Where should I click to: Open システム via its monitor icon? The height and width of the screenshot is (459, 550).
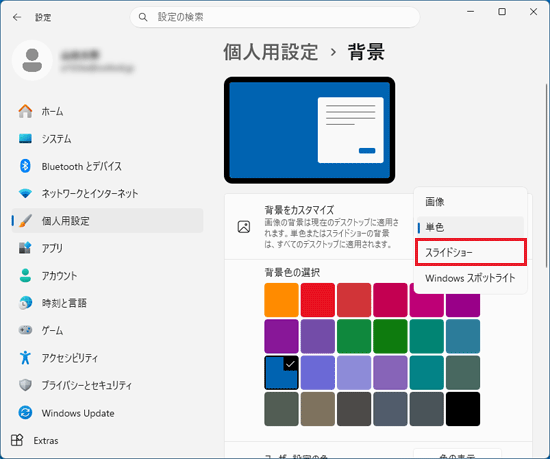tap(25, 139)
